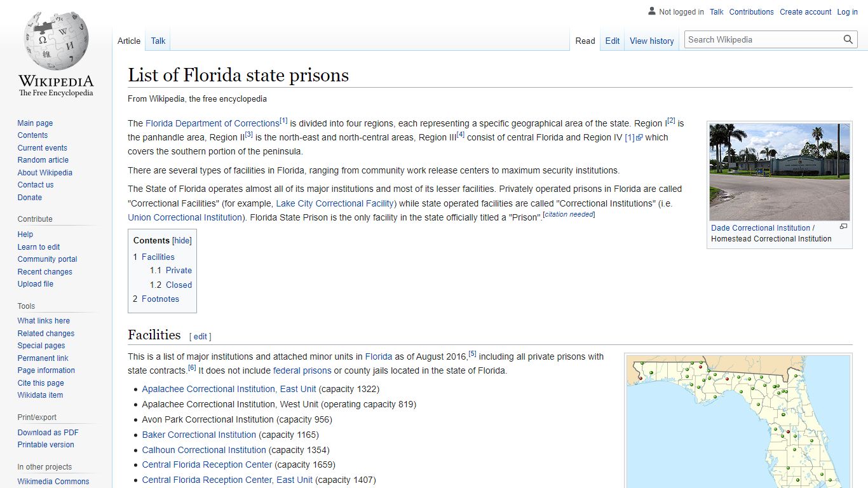Click the external link [1] reference
868x488 pixels.
pos(634,137)
